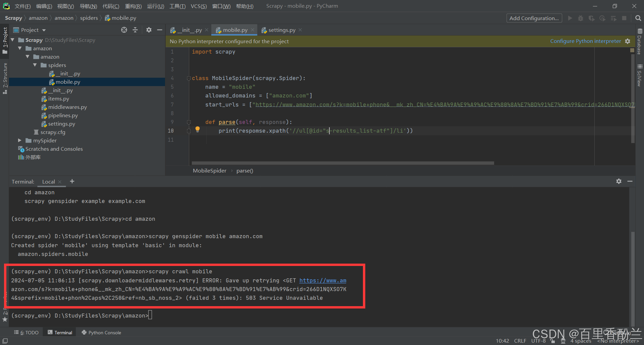
Task: Open the Python Console tab
Action: pyautogui.click(x=101, y=333)
